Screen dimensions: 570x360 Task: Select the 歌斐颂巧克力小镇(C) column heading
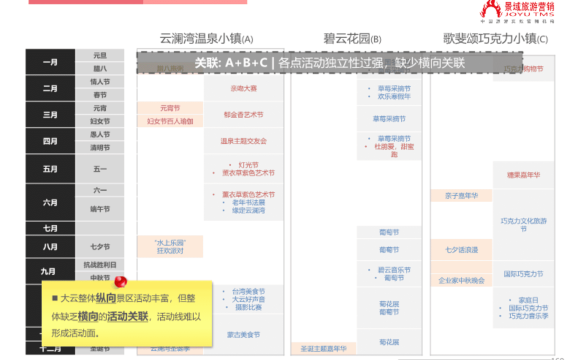pos(495,39)
